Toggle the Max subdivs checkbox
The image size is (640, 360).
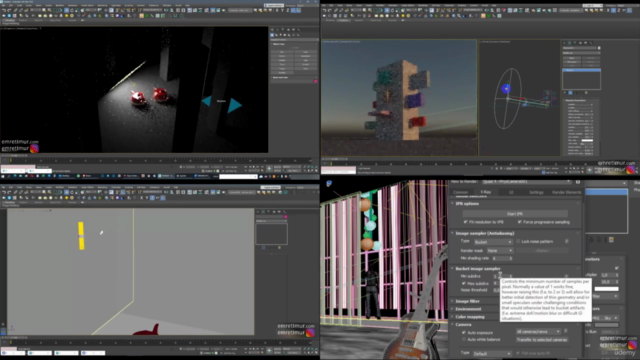pyautogui.click(x=464, y=283)
